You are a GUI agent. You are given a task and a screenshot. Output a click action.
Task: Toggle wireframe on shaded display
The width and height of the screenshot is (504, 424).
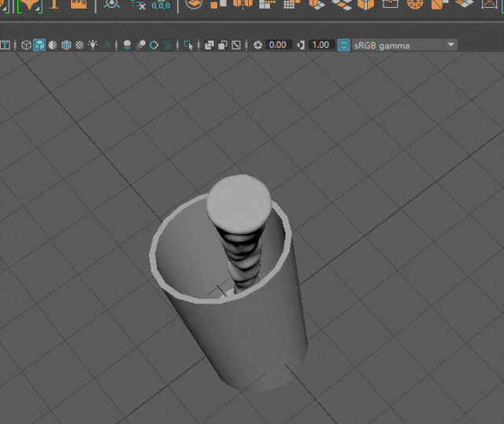point(66,45)
